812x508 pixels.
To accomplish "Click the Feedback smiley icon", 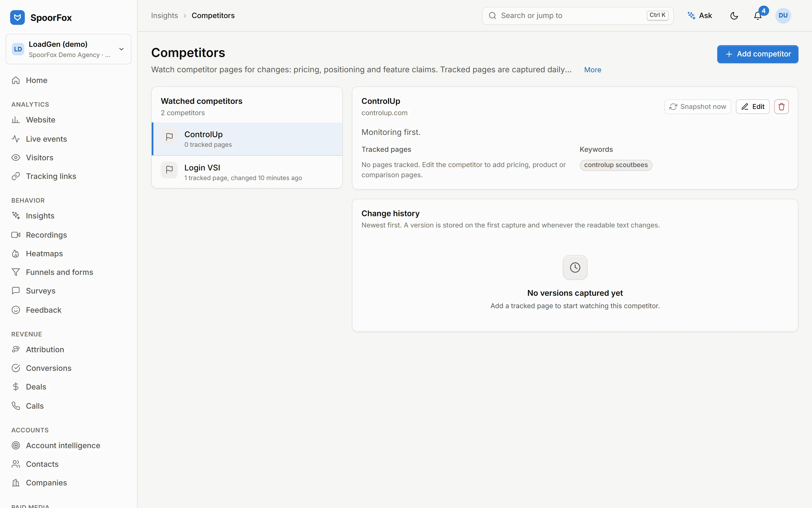I will point(16,310).
